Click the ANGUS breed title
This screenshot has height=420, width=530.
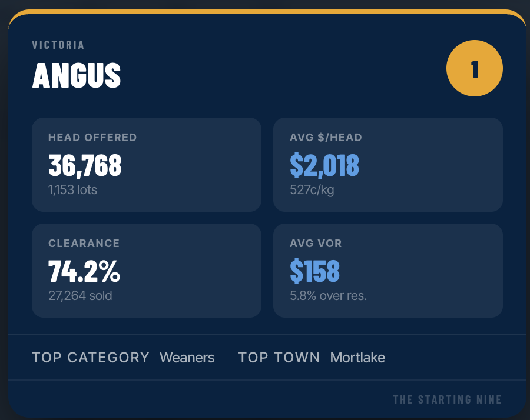(x=77, y=75)
